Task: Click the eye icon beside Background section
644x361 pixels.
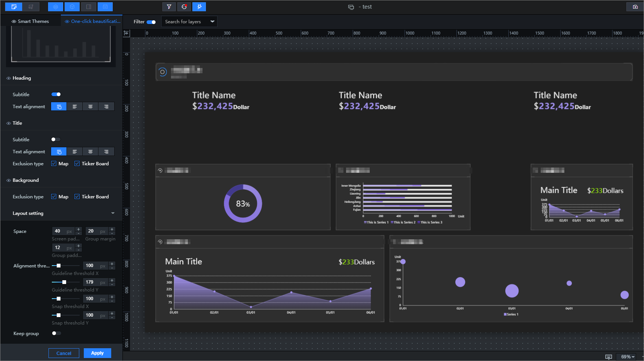Action: pos(9,180)
